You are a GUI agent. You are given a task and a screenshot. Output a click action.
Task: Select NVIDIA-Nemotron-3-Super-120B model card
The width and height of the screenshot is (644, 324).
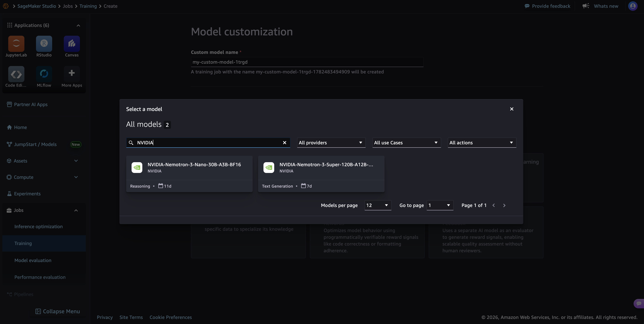(321, 174)
